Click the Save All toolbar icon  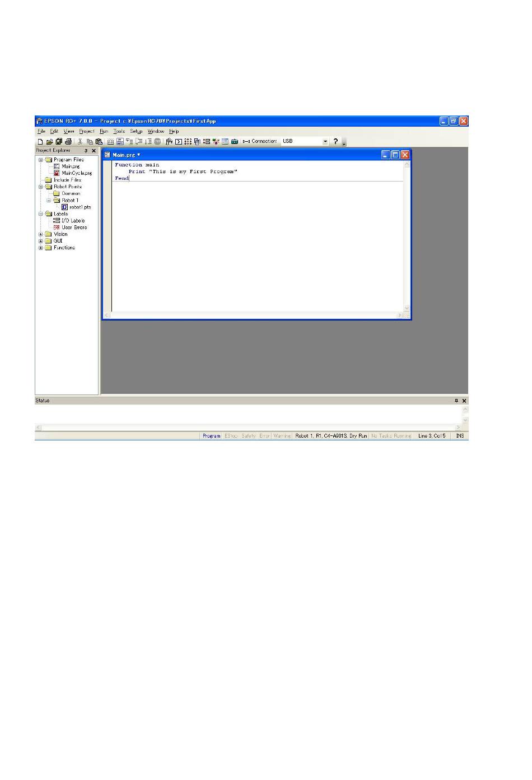coord(59,142)
